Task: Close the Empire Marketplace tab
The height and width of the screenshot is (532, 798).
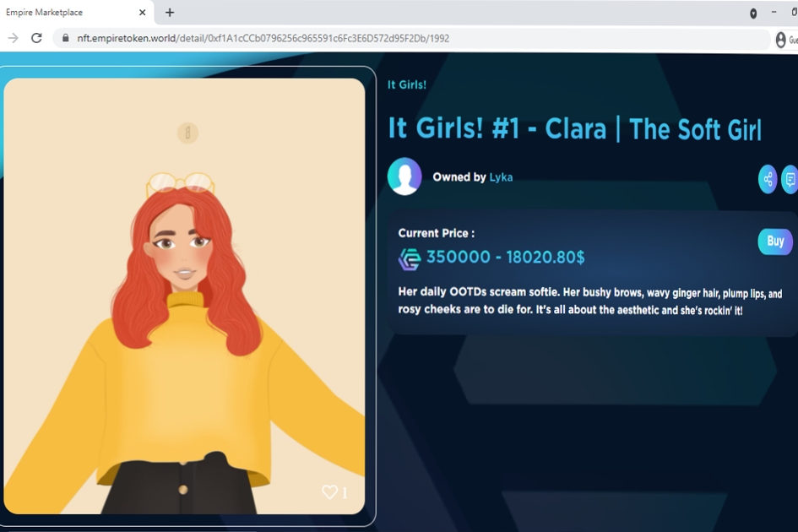Action: [x=143, y=13]
